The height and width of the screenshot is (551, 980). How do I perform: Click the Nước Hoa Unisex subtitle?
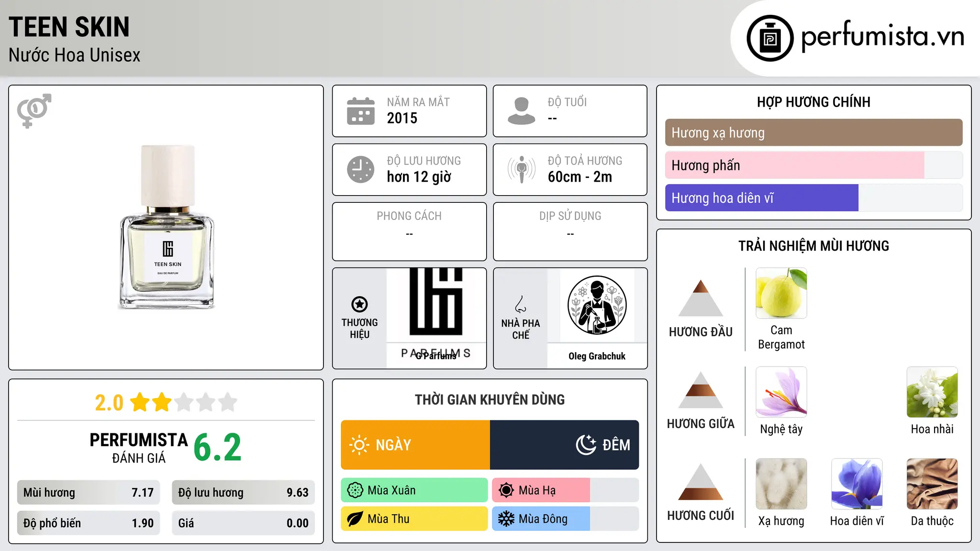click(75, 55)
